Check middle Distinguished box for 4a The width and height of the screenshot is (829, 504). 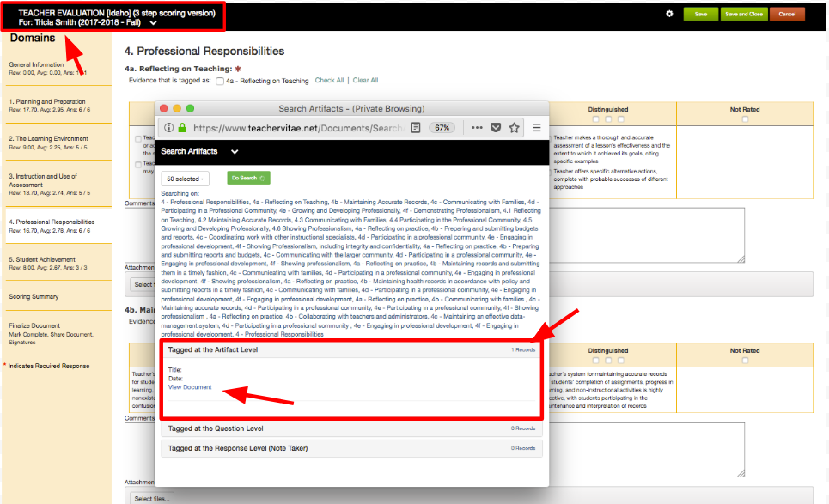click(608, 119)
